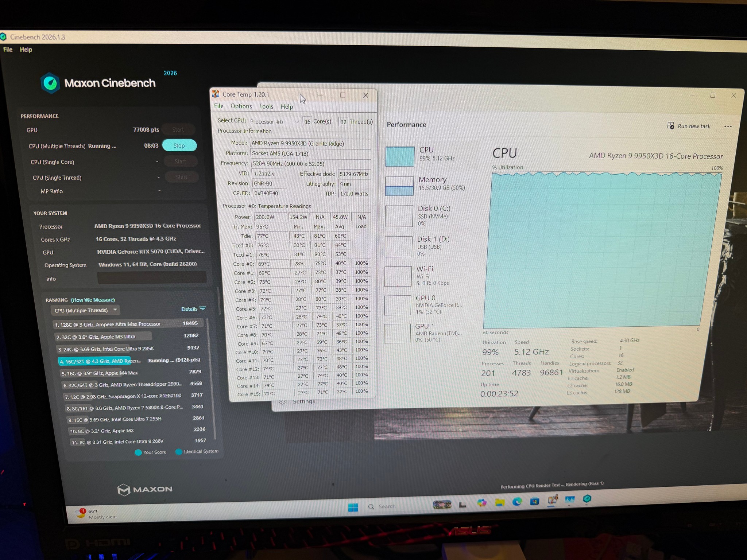Click the Run new task icon in Task Manager

tap(670, 125)
